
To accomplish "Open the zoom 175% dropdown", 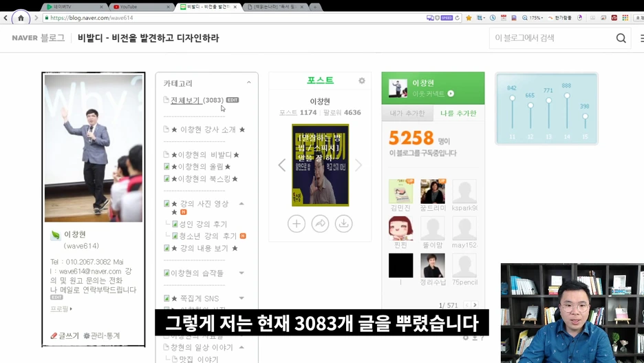I will pyautogui.click(x=533, y=18).
